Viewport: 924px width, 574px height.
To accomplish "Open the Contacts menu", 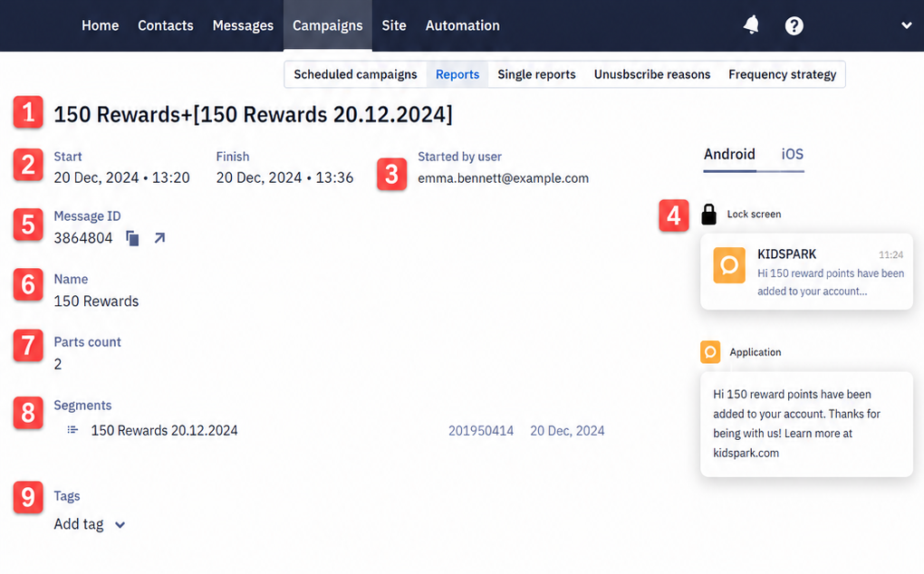I will 166,25.
